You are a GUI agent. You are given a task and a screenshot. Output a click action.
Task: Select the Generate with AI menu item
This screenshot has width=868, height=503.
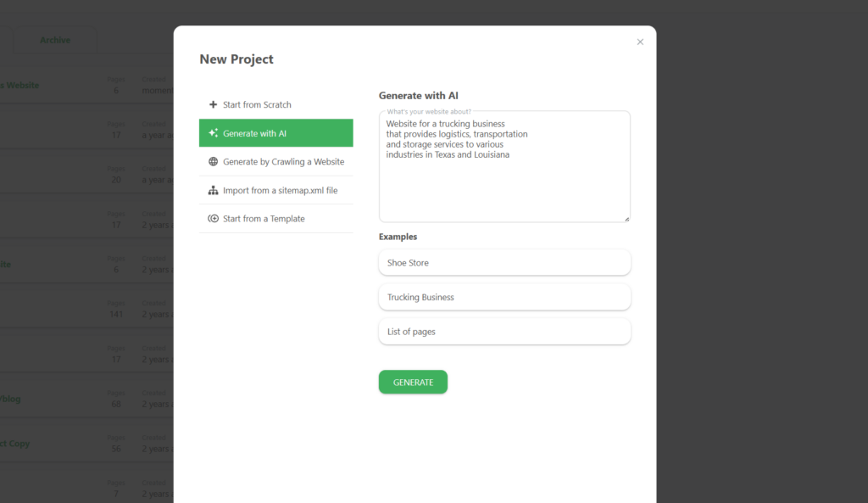254,133
